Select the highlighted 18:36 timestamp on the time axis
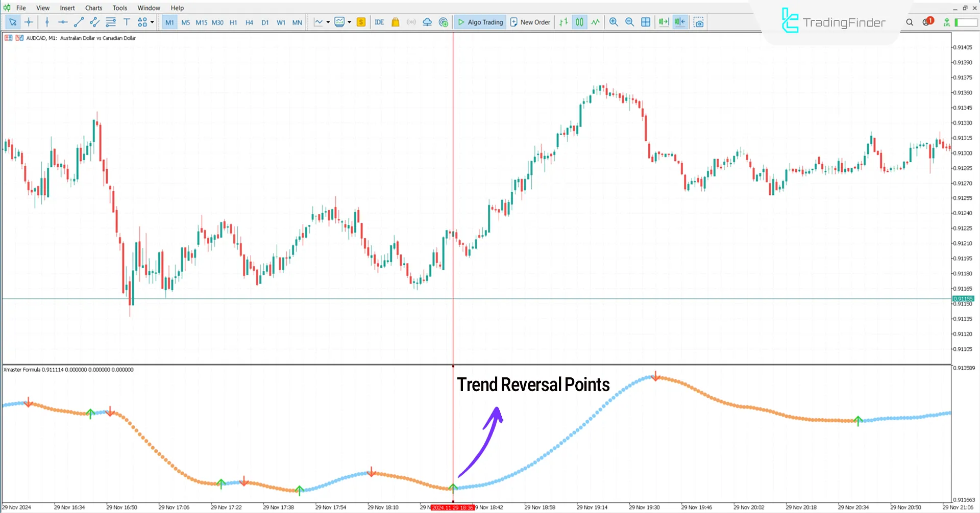 point(453,507)
